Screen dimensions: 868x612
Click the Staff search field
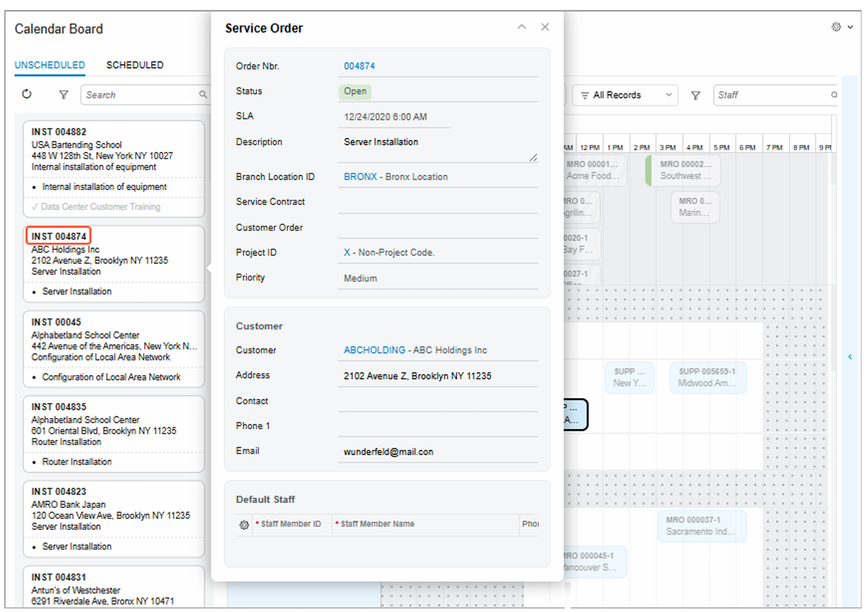pyautogui.click(x=771, y=95)
